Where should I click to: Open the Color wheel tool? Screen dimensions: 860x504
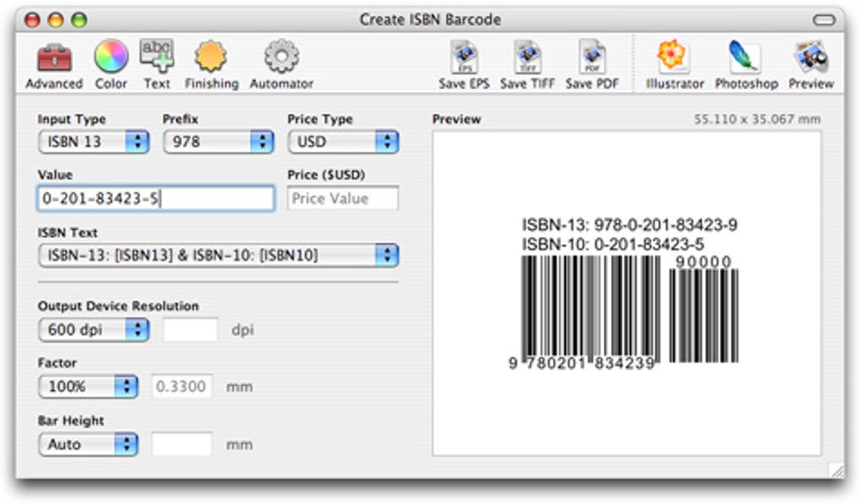point(110,65)
